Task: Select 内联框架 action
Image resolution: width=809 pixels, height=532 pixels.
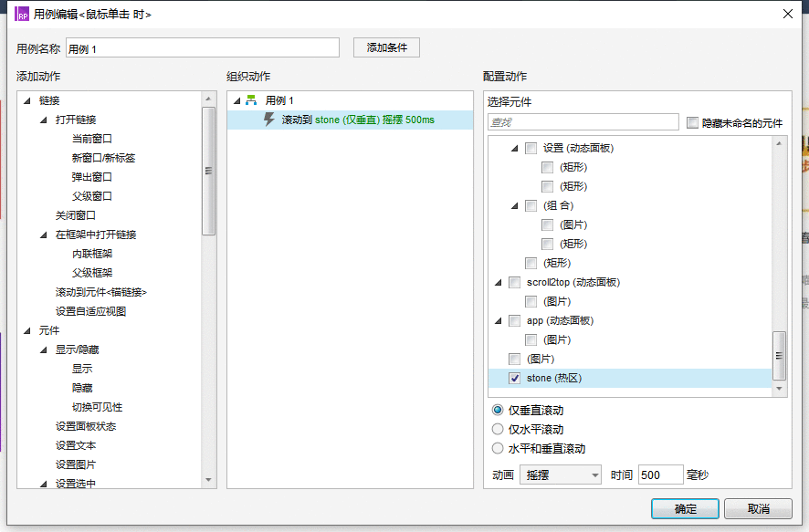Action: 92,254
